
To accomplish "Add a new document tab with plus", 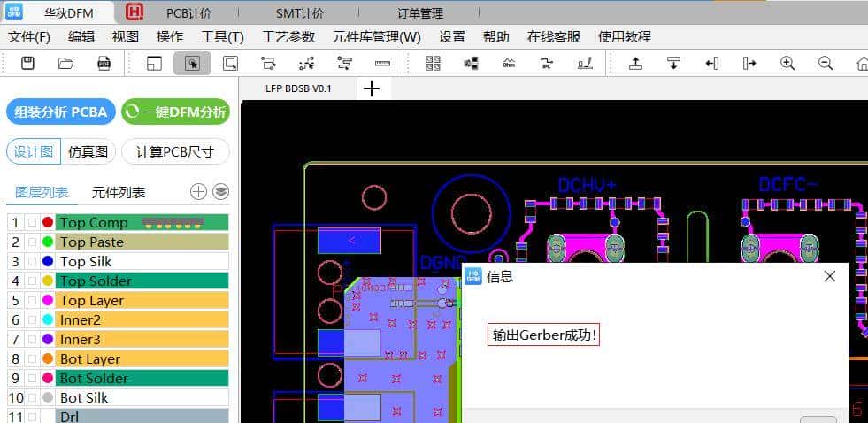I will 372,88.
